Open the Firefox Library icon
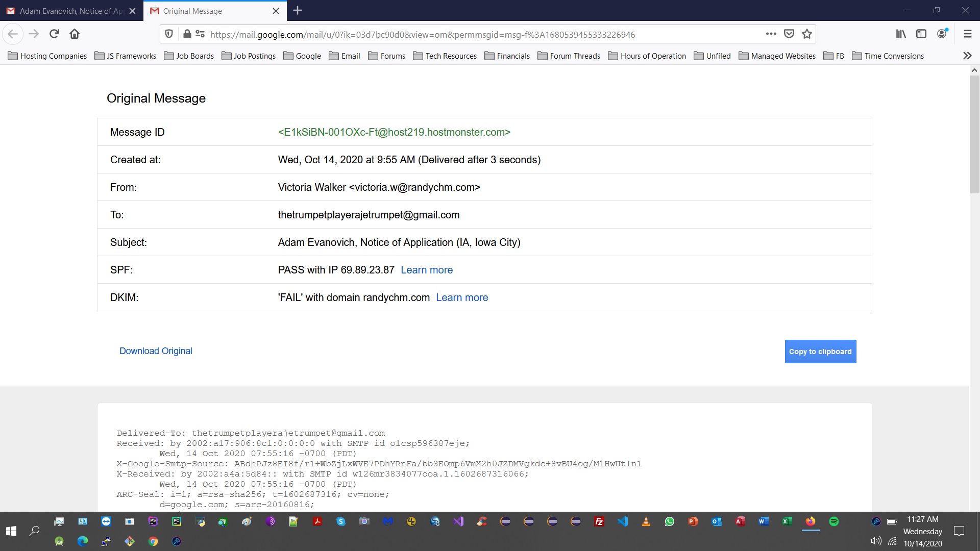The height and width of the screenshot is (551, 980). (900, 34)
